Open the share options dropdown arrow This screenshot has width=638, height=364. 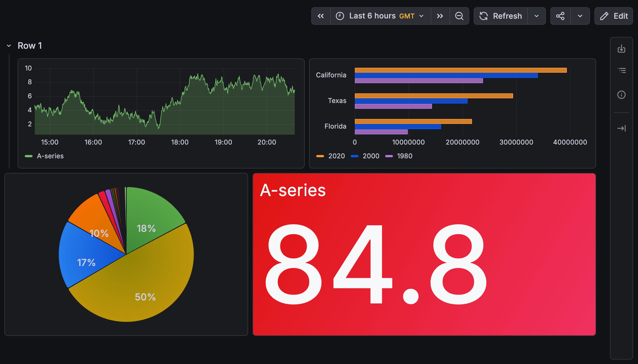[x=580, y=16]
